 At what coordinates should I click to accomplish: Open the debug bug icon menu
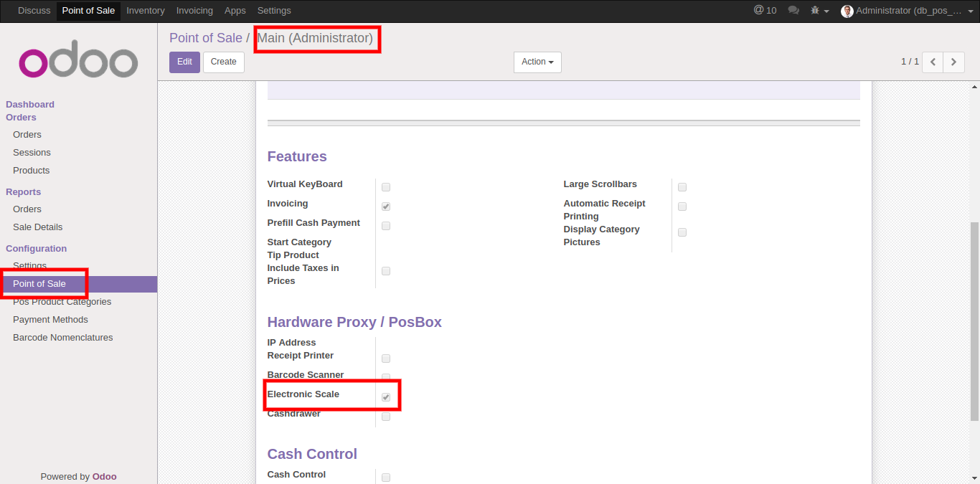coord(819,10)
